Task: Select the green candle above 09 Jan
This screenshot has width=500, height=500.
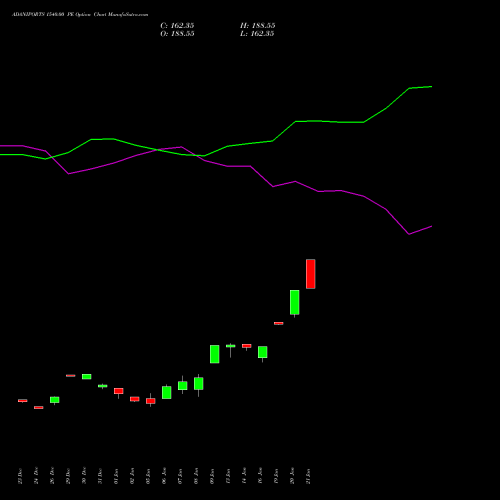Action: click(215, 354)
